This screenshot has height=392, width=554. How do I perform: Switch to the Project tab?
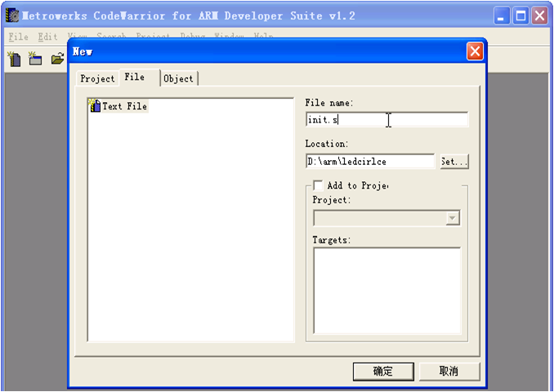coord(97,78)
